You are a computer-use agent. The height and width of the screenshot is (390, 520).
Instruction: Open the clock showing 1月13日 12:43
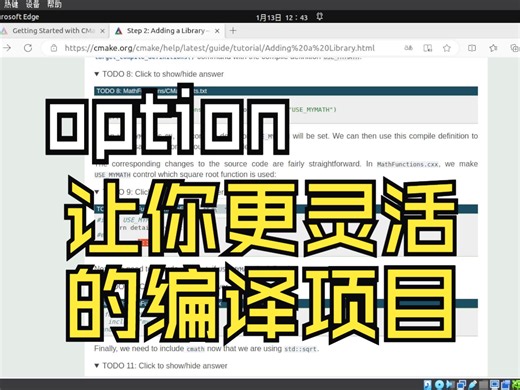click(x=282, y=17)
